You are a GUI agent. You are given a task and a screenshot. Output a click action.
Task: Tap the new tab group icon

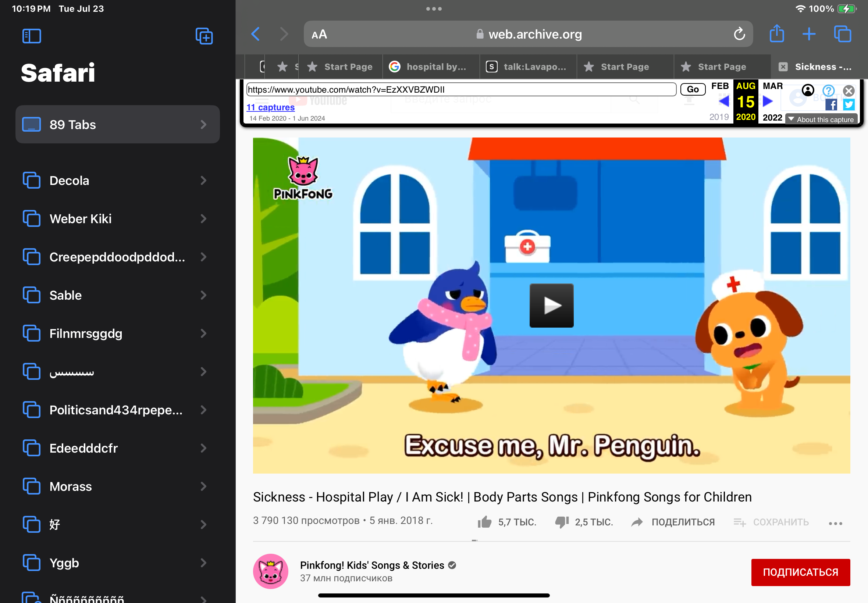coord(204,36)
